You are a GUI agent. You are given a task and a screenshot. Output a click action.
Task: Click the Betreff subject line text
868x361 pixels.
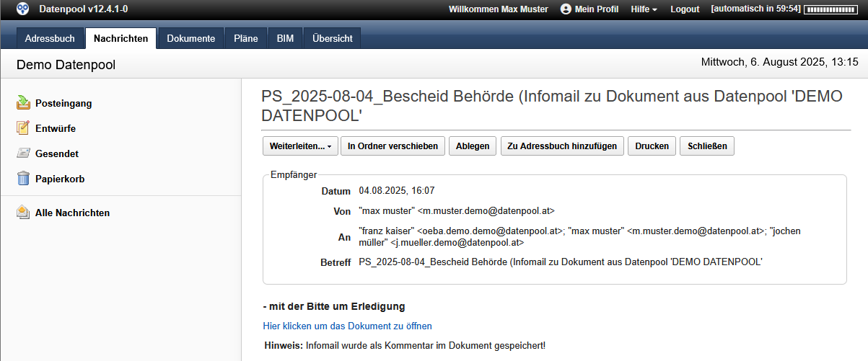pyautogui.click(x=561, y=262)
